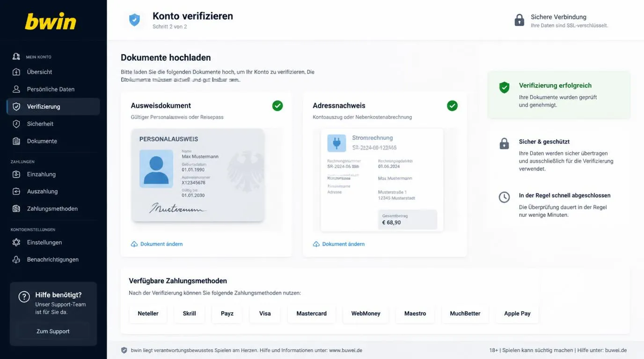Image resolution: width=644 pixels, height=359 pixels.
Task: Choose the MuchBetter payment option
Action: tap(465, 314)
